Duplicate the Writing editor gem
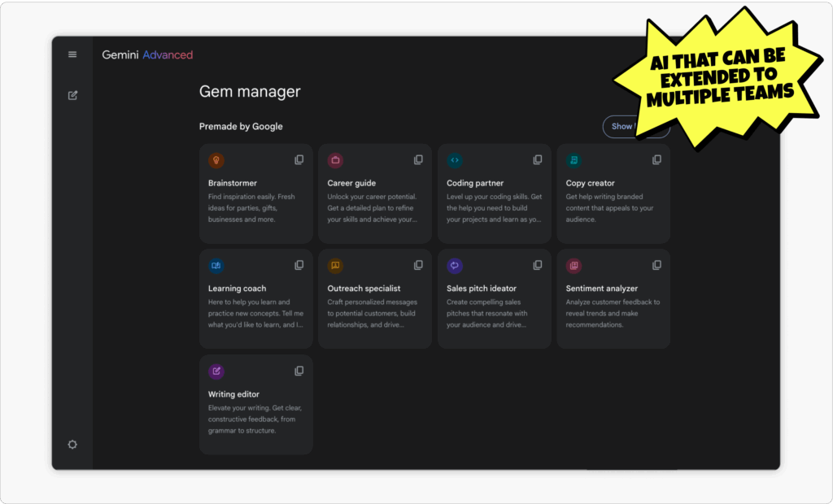 pos(299,371)
